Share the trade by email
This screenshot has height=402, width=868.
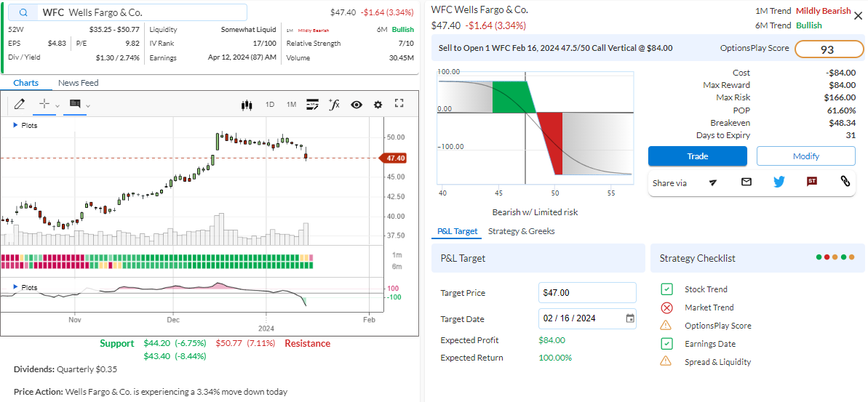(746, 181)
